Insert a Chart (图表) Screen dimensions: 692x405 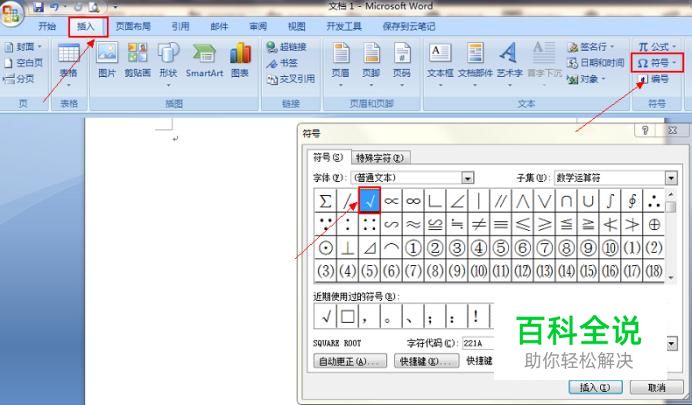tap(240, 60)
